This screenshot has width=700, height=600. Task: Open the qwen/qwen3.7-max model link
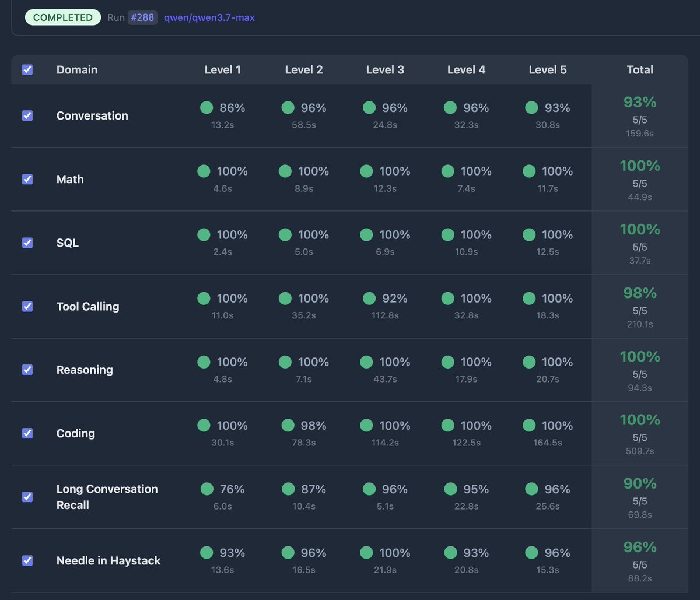(x=209, y=17)
